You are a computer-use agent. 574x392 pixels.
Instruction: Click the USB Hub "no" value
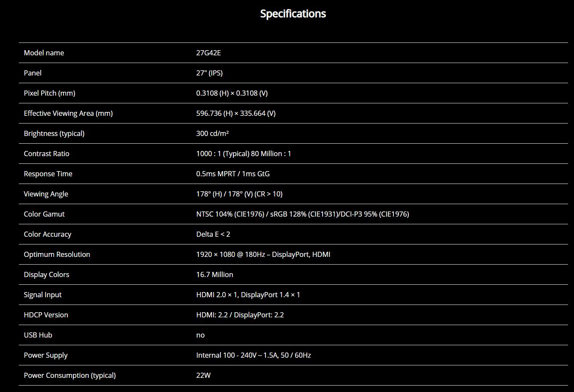200,335
